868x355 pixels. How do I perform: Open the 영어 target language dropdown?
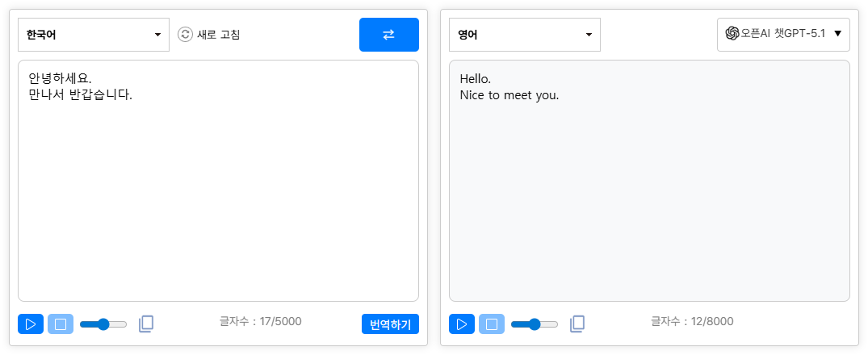[x=525, y=35]
